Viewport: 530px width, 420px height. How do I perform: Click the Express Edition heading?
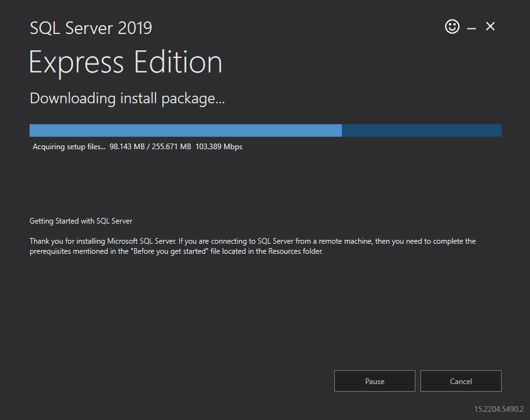(125, 62)
